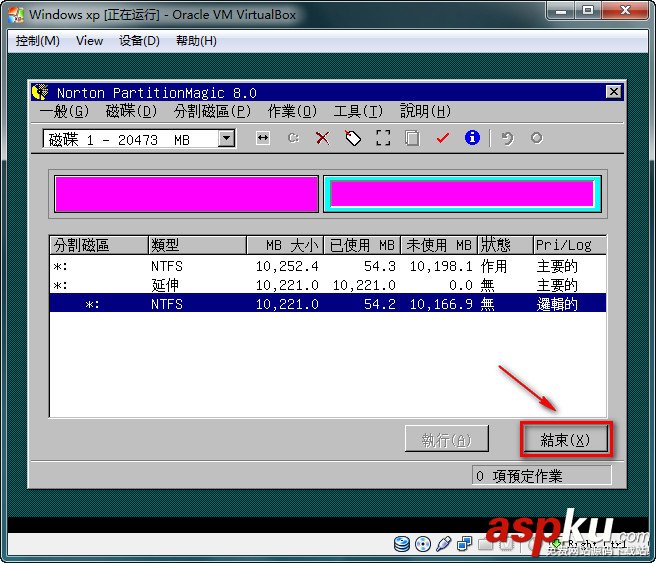Click the VirtualBox network adapter status icon
This screenshot has width=656, height=563.
[x=464, y=544]
